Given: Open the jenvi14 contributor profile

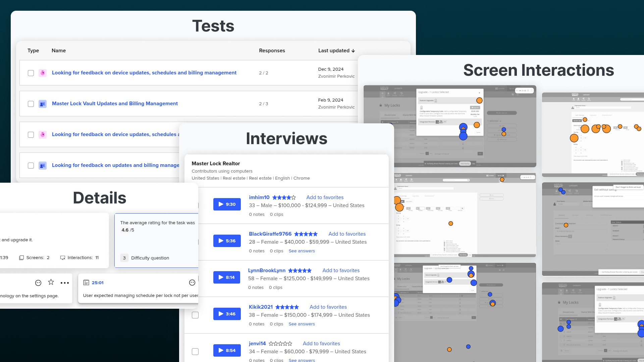Looking at the screenshot, I should 257,344.
